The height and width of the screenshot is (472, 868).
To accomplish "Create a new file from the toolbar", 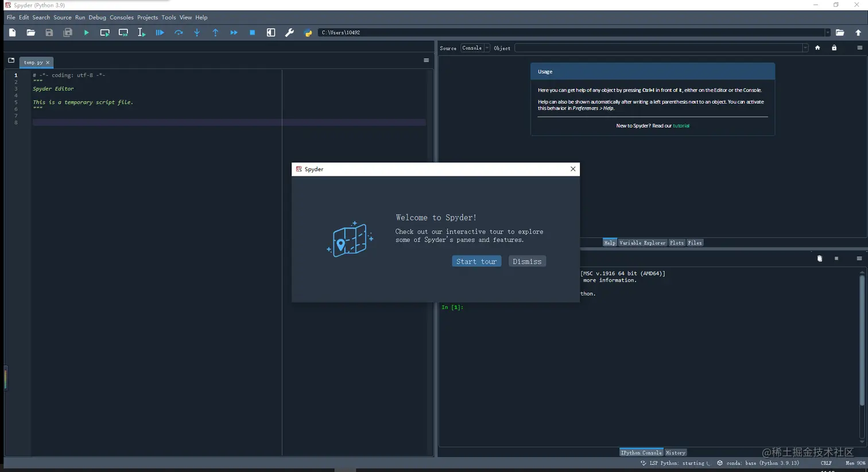I will 12,33.
